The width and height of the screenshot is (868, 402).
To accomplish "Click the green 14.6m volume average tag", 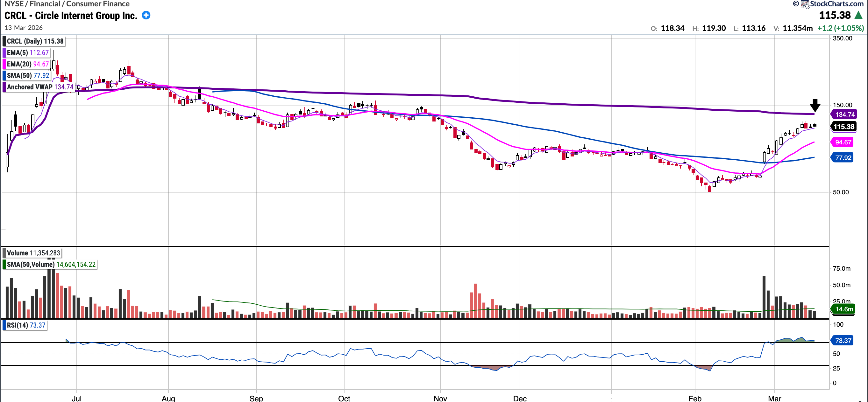I will tap(843, 309).
